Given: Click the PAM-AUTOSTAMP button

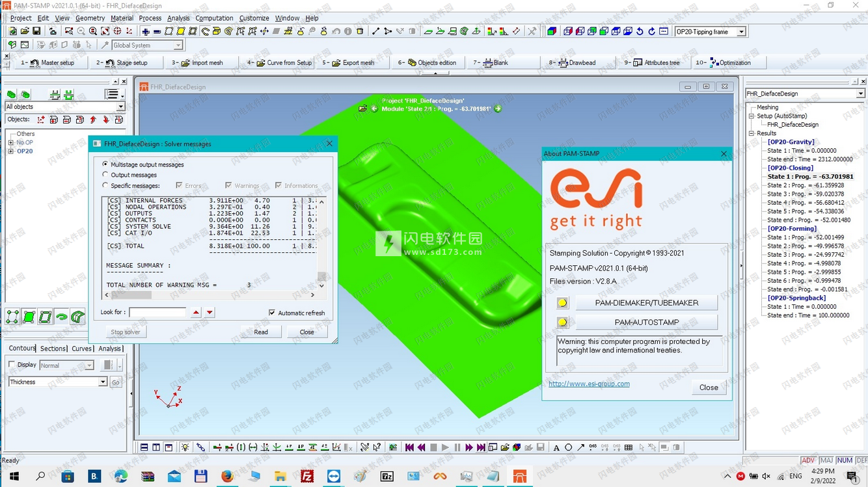Looking at the screenshot, I should point(646,322).
